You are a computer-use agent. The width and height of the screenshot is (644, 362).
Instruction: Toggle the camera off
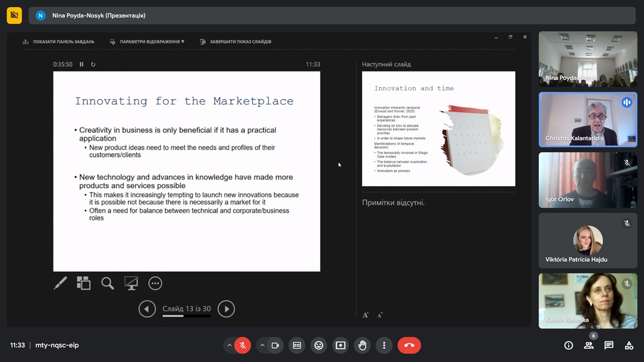tap(275, 345)
